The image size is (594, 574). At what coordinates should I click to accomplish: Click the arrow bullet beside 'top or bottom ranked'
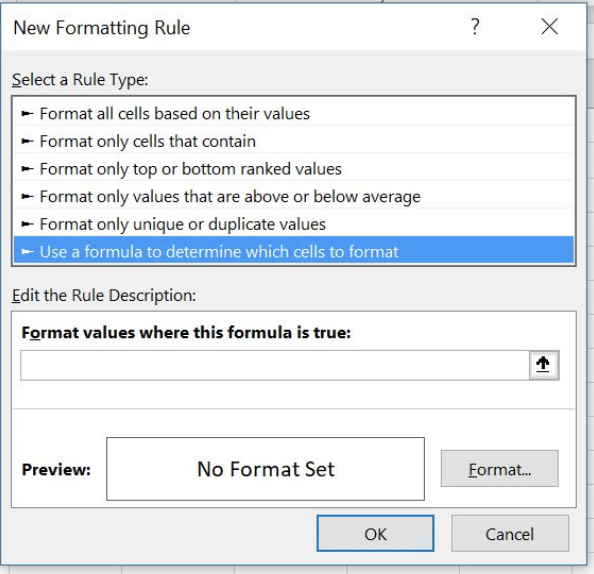click(27, 169)
